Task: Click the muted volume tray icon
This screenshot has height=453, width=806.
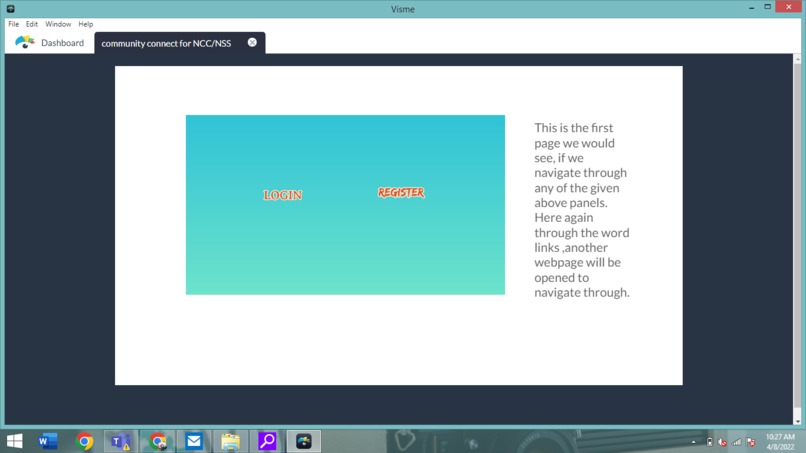Action: pos(722,442)
